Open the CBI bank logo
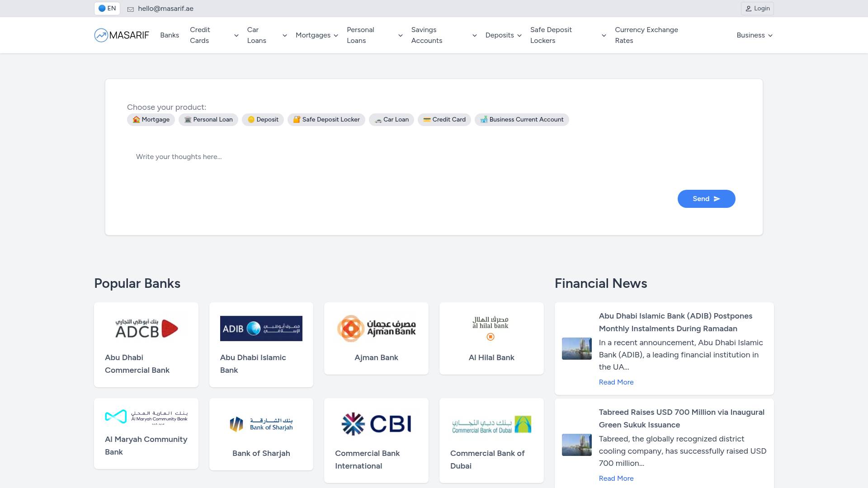This screenshot has height=488, width=868. (376, 424)
